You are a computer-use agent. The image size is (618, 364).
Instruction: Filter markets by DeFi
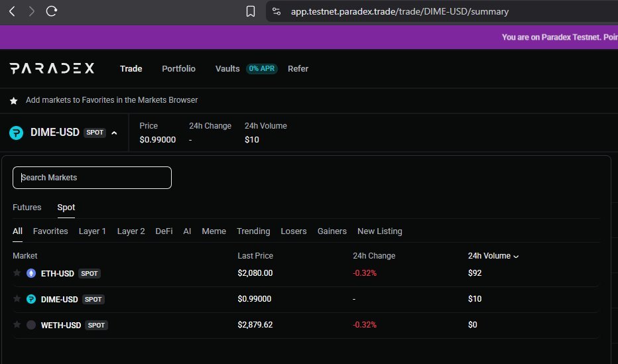coord(164,231)
